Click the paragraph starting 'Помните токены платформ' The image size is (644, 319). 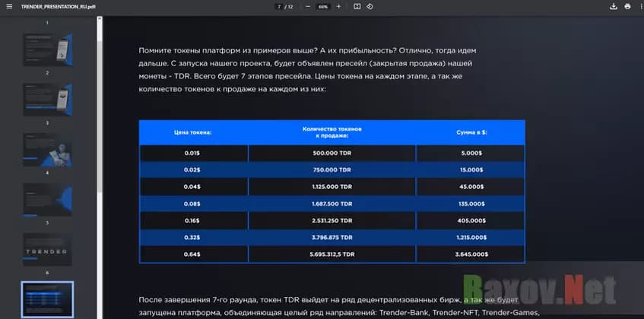click(x=307, y=69)
